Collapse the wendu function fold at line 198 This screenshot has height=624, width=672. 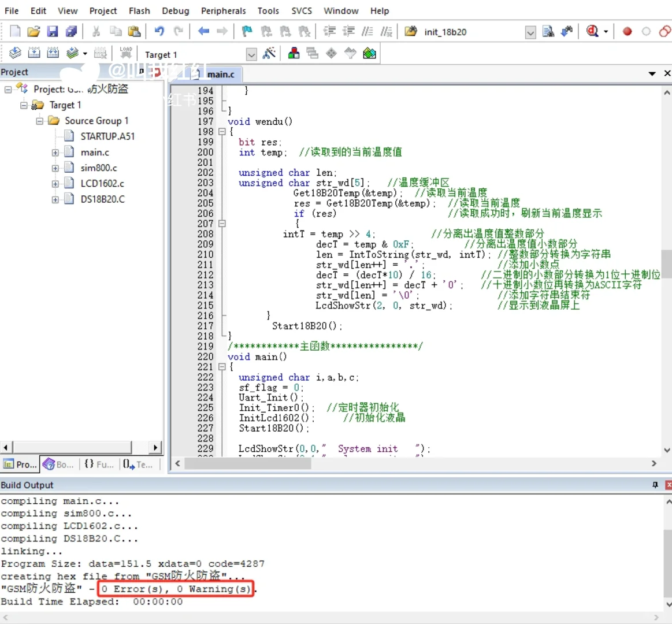(222, 132)
